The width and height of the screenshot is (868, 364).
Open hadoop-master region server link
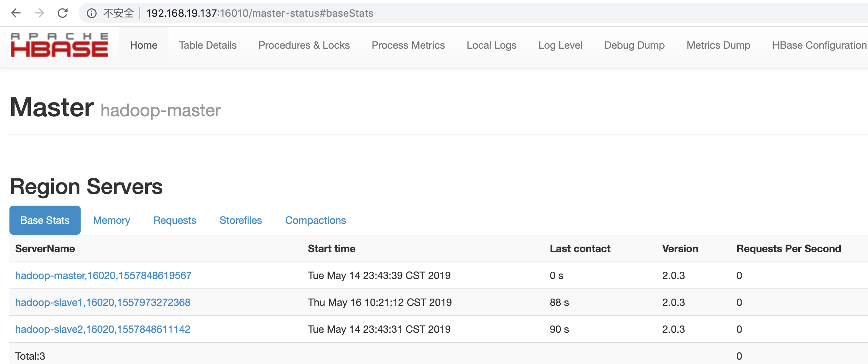click(103, 275)
